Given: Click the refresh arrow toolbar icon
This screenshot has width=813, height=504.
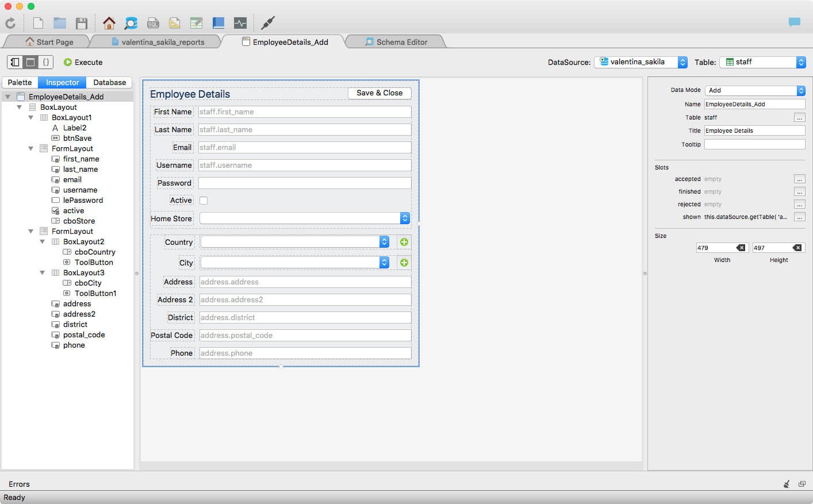Looking at the screenshot, I should 10,23.
